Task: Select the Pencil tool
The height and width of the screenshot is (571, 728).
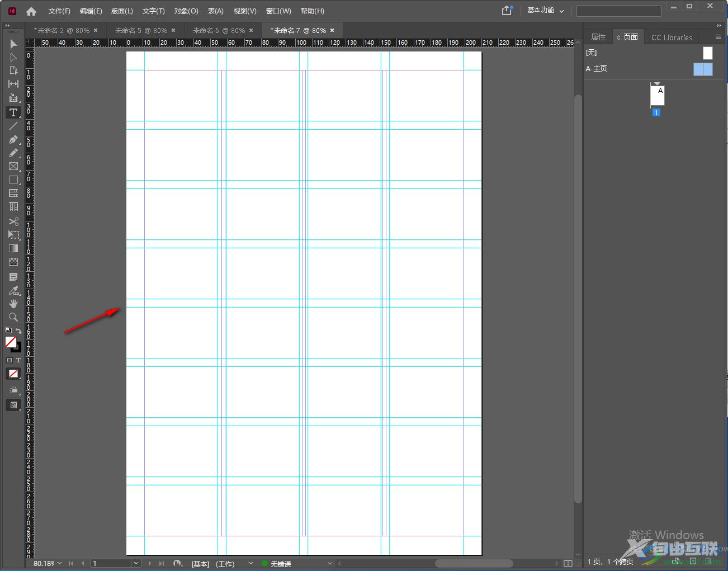Action: 13,153
